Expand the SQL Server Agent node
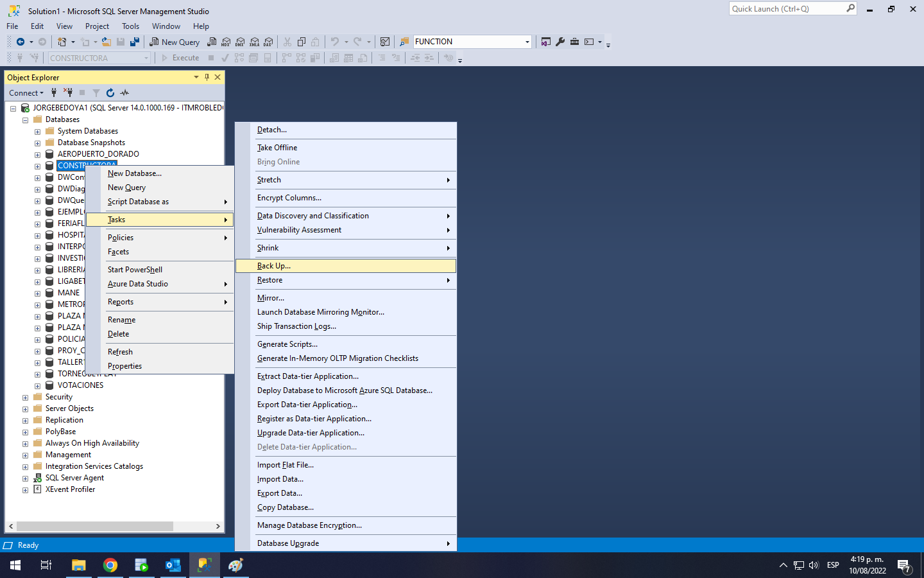 tap(25, 478)
